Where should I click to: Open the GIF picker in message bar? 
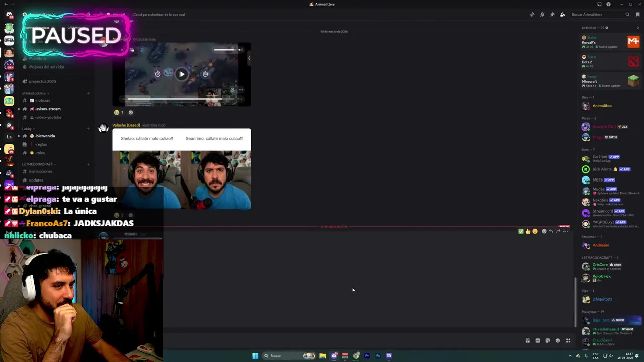click(x=537, y=340)
